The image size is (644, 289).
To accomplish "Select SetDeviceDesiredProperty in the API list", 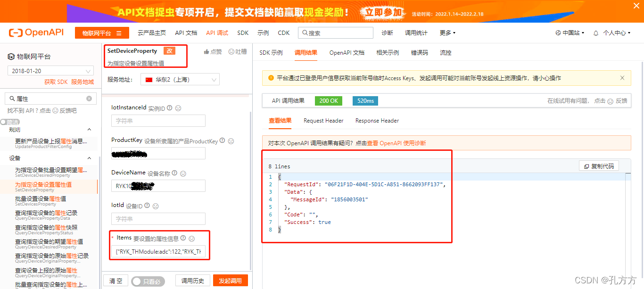I will 51,172.
